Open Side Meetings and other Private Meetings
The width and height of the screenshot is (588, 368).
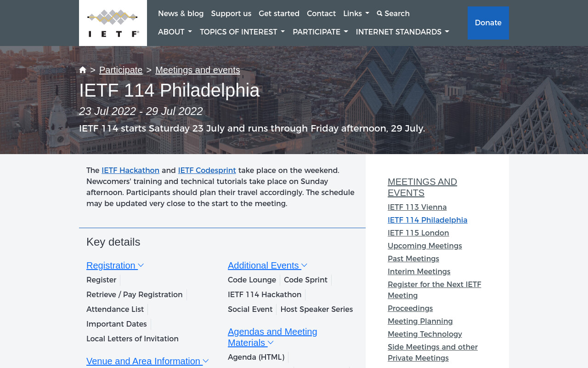433,353
